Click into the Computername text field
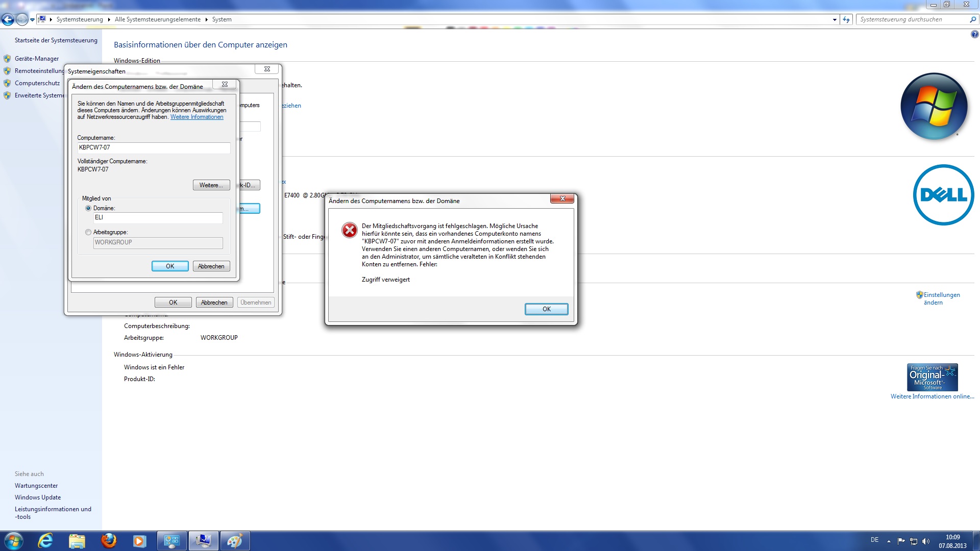This screenshot has height=551, width=980. point(154,147)
